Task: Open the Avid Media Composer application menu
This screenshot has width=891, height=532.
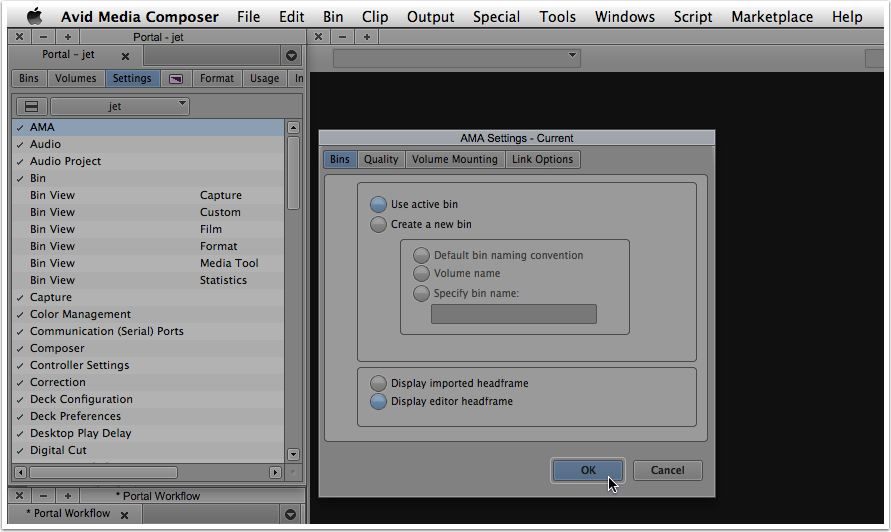Action: pyautogui.click(x=139, y=17)
